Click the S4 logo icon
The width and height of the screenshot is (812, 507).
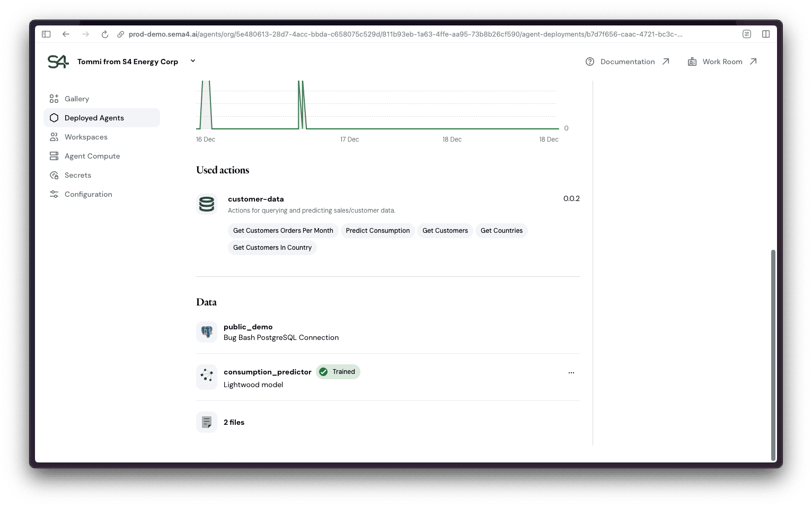coord(58,62)
